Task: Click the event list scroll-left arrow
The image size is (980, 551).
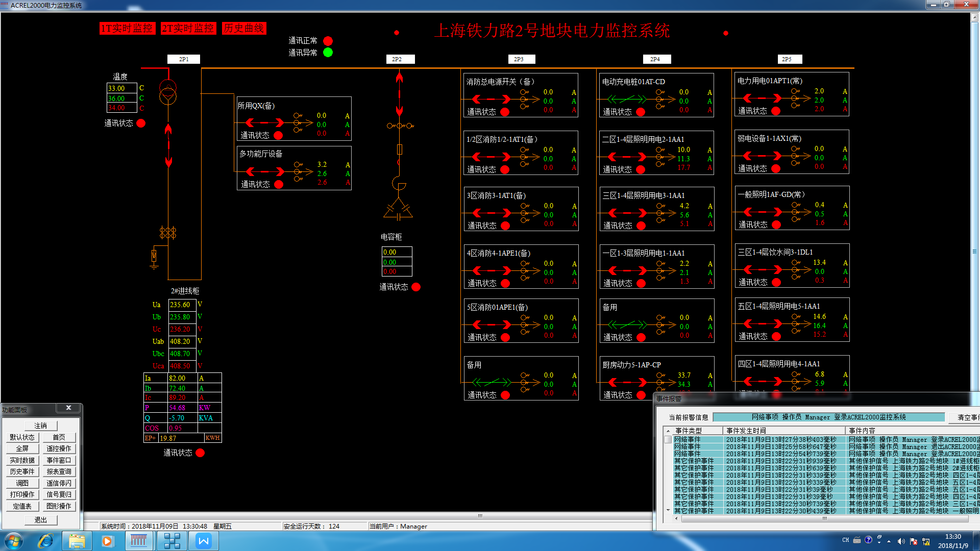Action: [676, 518]
